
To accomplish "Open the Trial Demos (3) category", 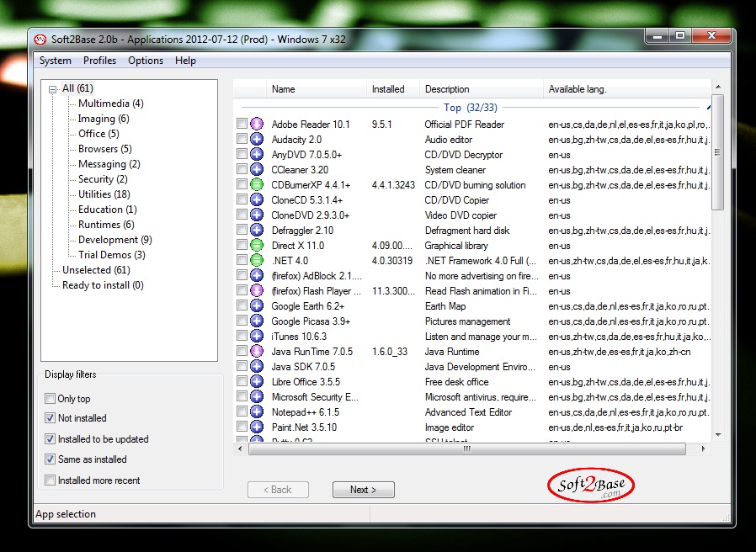I will coord(111,255).
